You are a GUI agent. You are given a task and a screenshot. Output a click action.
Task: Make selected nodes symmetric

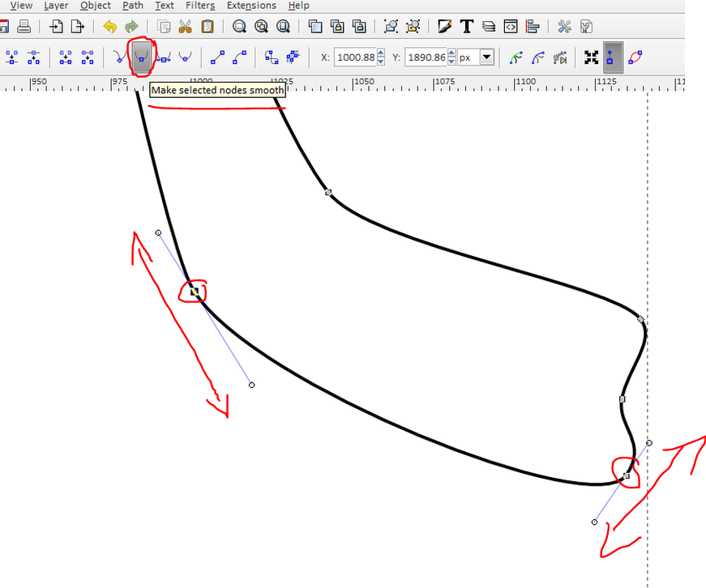coord(164,58)
